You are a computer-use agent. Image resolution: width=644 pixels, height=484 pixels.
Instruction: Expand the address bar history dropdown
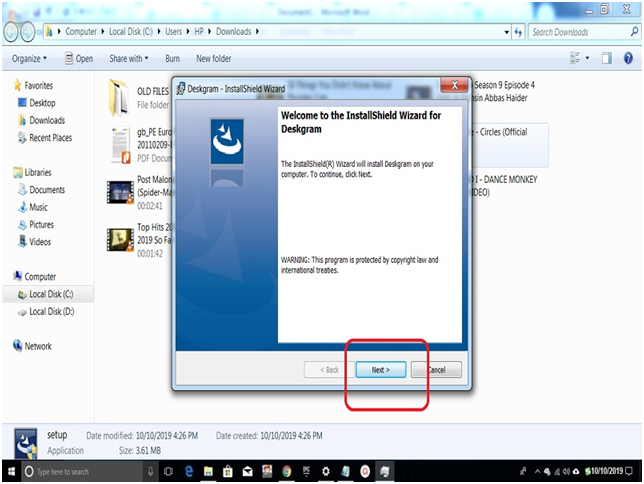(x=507, y=32)
